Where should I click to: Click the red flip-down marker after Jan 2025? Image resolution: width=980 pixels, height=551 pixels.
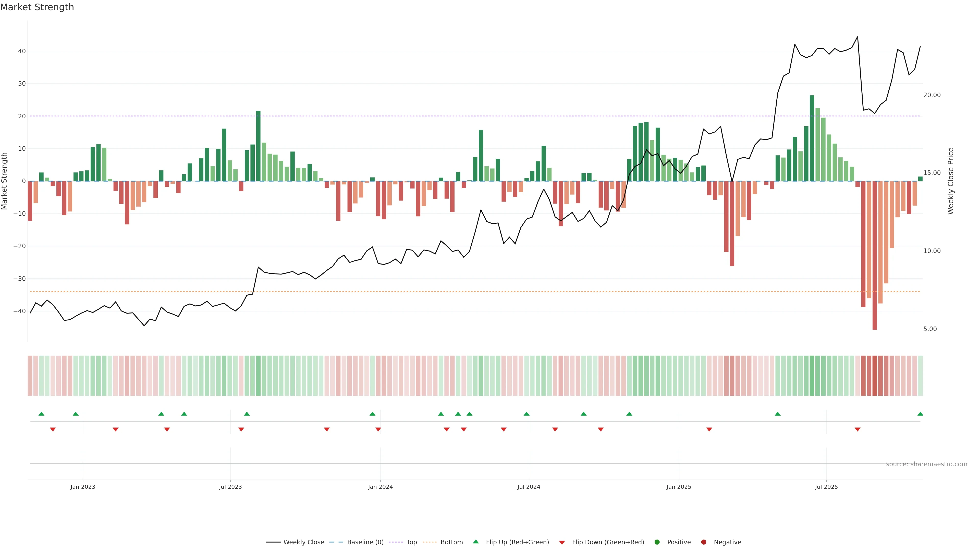(x=709, y=429)
